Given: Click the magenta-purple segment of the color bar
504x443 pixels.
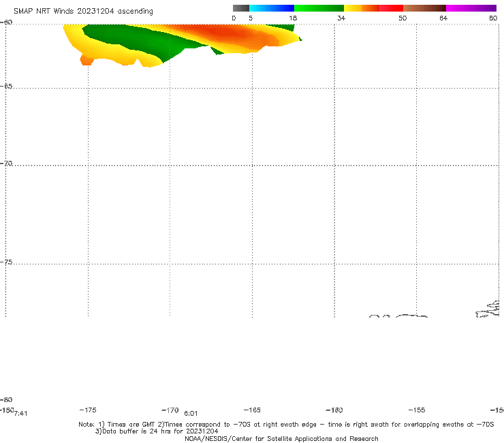Looking at the screenshot, I should pyautogui.click(x=471, y=8).
